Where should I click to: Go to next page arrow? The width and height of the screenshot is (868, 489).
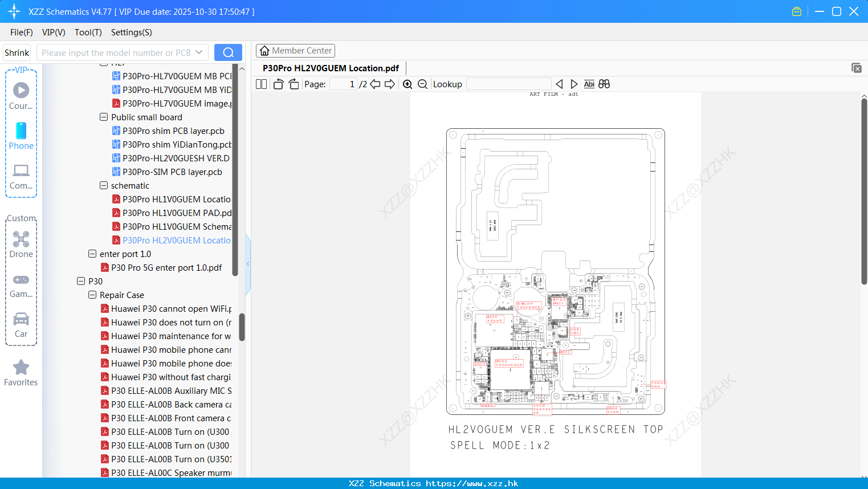coord(390,84)
